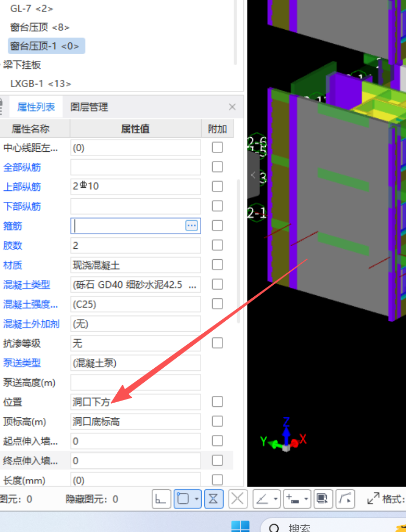The image size is (406, 532).
Task: Switch to 图层管理 tab
Action: pos(89,107)
